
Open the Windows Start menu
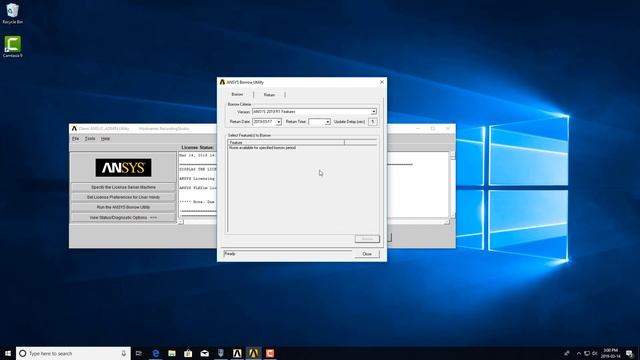pos(8,353)
